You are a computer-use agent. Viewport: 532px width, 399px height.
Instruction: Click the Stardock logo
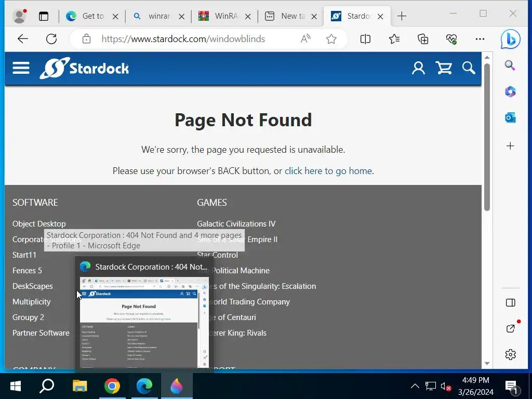[x=84, y=68]
